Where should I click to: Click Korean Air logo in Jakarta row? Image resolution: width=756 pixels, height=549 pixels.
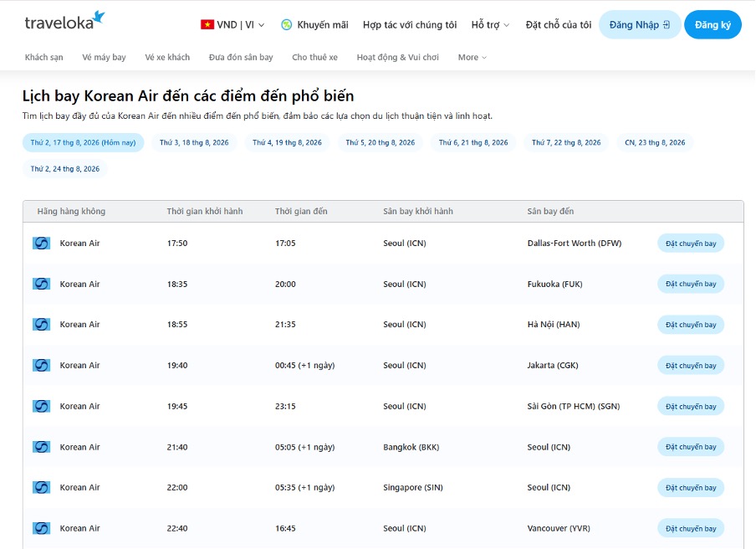(x=42, y=366)
